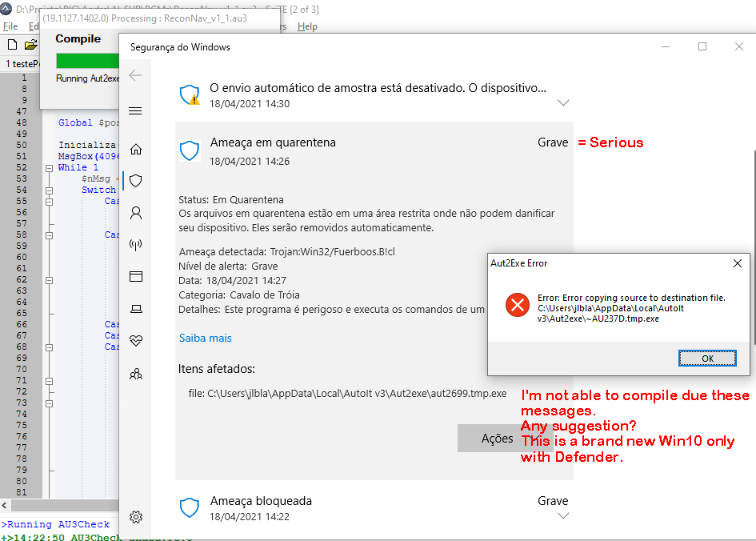Click the warning shield beside sample submission entry
The image size is (756, 541).
pos(190,95)
